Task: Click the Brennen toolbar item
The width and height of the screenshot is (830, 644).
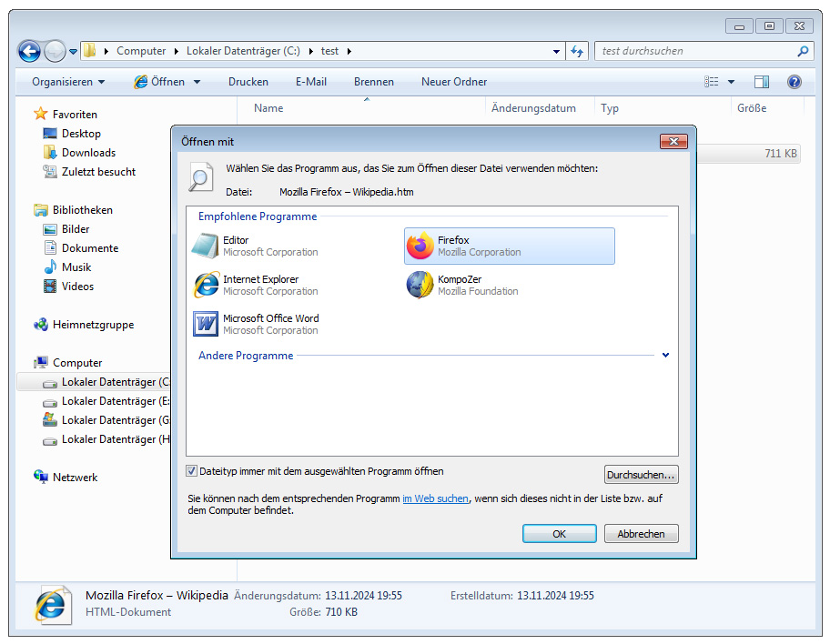Action: coord(373,82)
